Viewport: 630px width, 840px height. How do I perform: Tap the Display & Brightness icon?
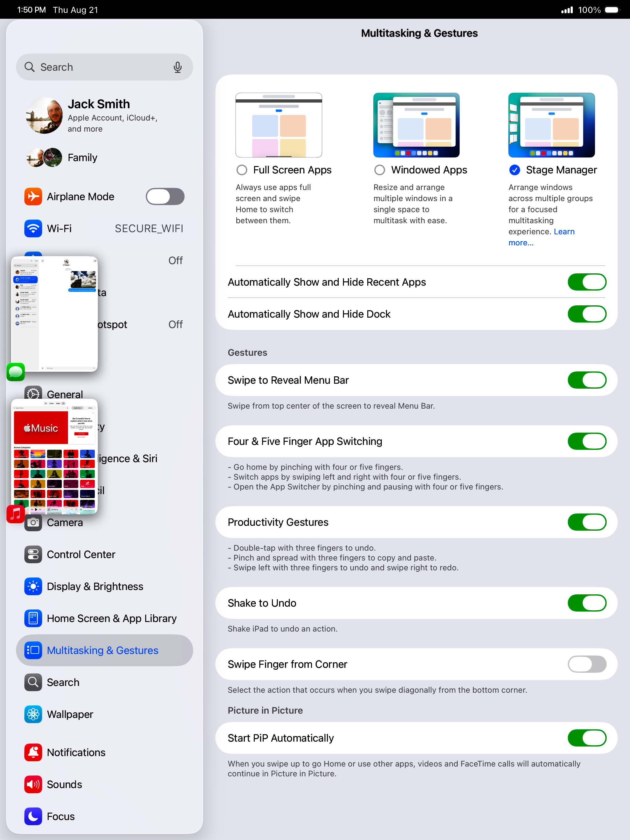pos(33,587)
